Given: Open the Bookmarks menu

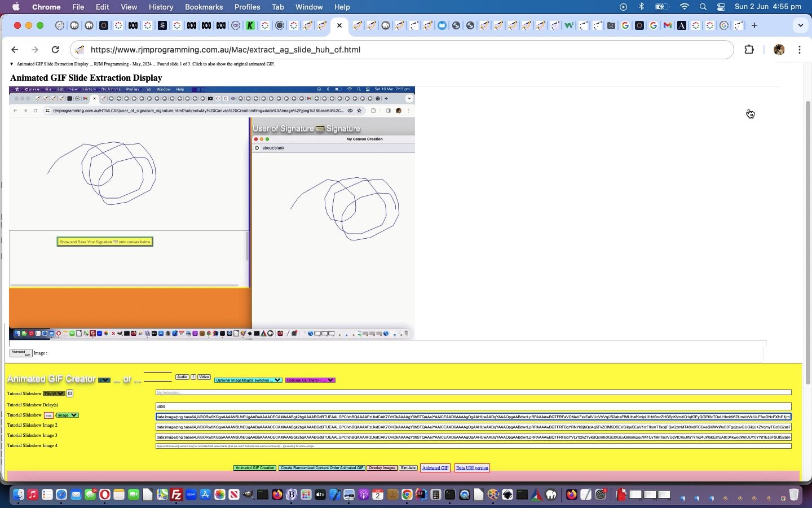Looking at the screenshot, I should click(x=204, y=7).
